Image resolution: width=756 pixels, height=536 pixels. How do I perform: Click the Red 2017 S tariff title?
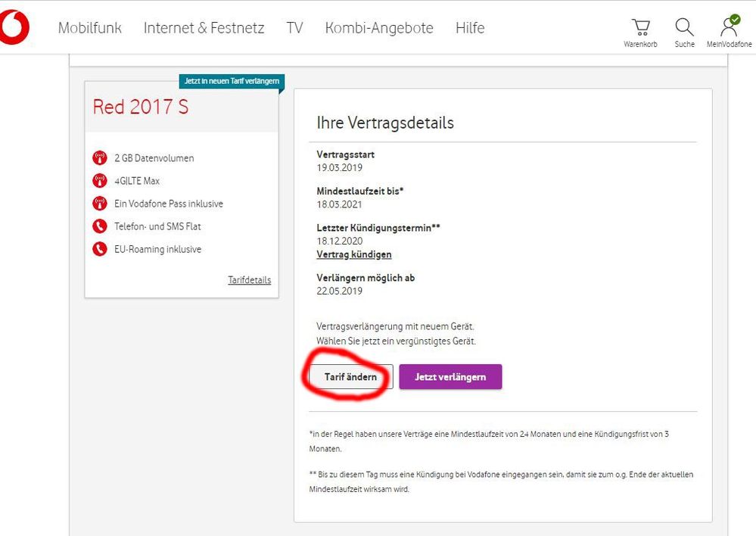[x=140, y=107]
